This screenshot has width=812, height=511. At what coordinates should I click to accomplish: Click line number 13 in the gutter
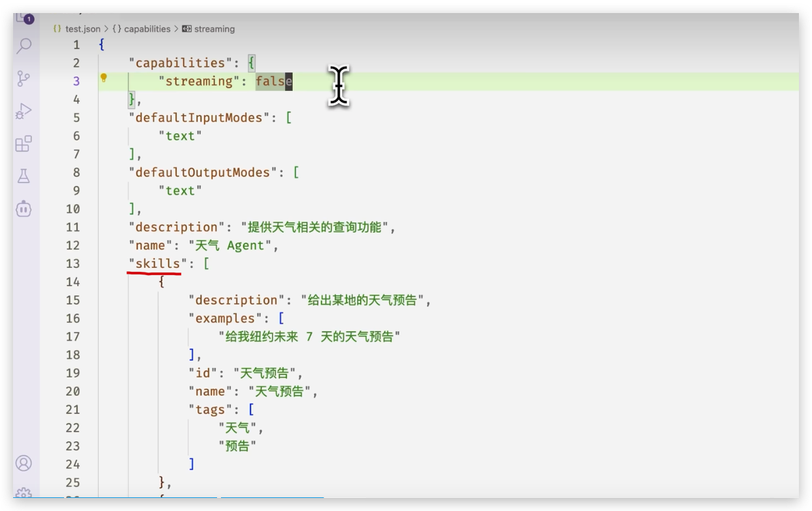coord(73,263)
